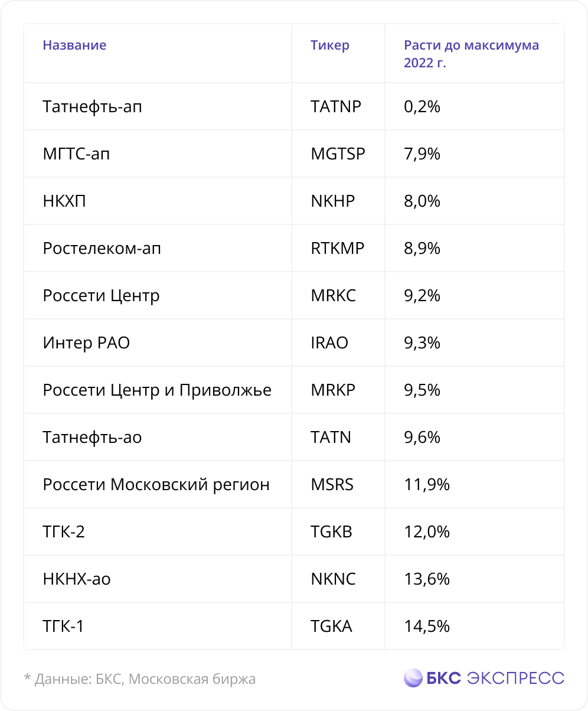588x711 pixels.
Task: Click the 0,2% value in first row
Action: point(422,106)
